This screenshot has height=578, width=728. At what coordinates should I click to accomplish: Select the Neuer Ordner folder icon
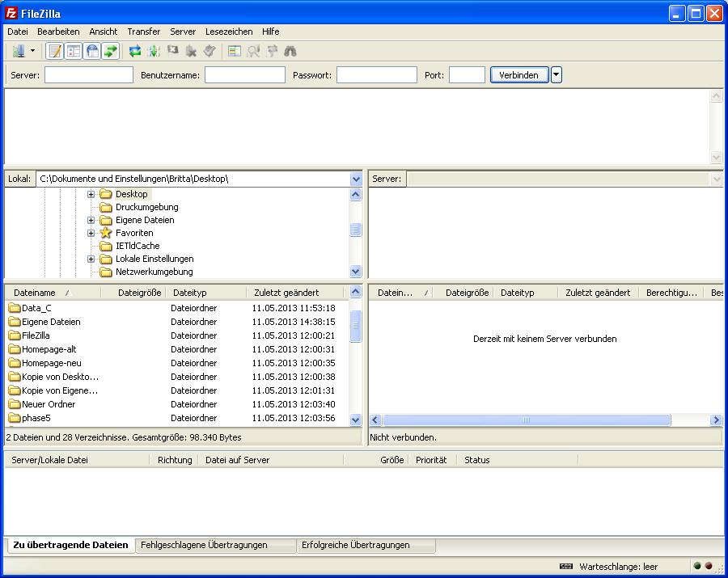[15, 404]
